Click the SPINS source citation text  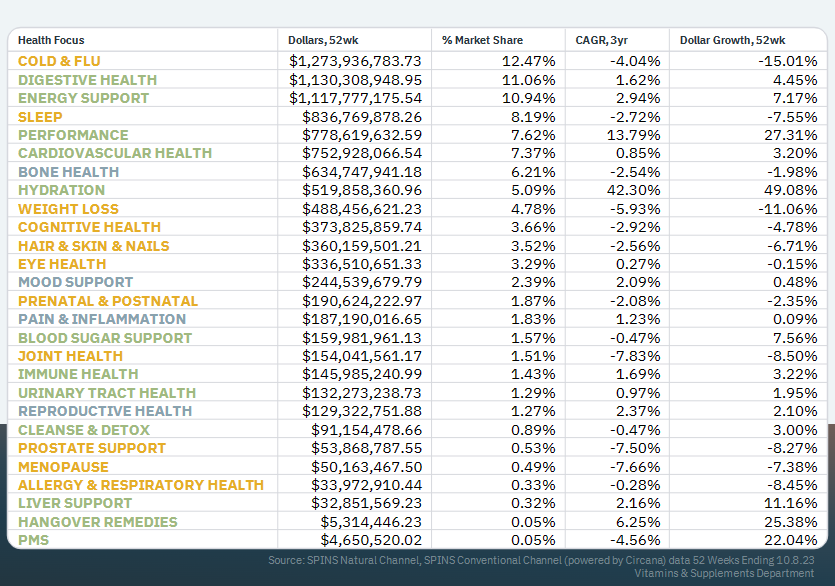coord(541,560)
